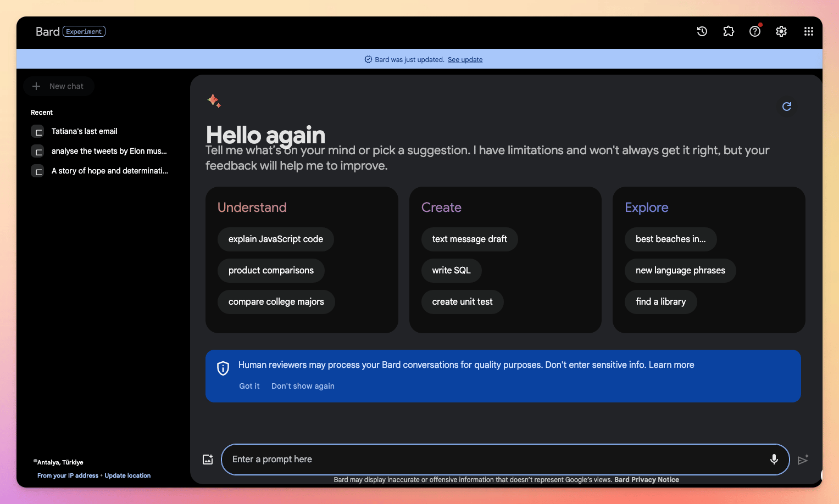Image resolution: width=839 pixels, height=504 pixels.
Task: Activate the microphone icon in prompt box
Action: pos(774,460)
